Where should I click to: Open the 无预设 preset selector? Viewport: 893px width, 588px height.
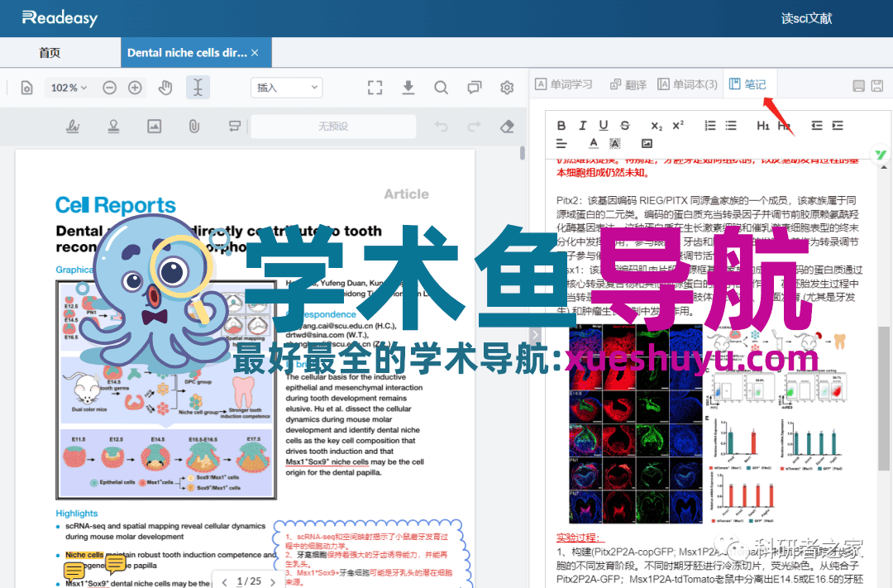click(335, 124)
